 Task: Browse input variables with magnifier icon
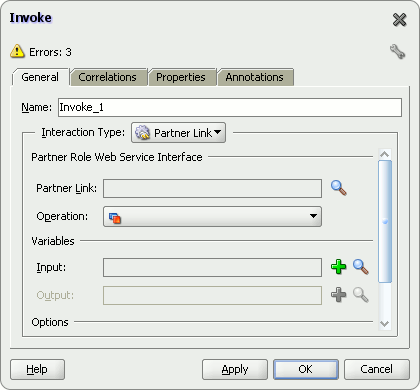[x=361, y=267]
